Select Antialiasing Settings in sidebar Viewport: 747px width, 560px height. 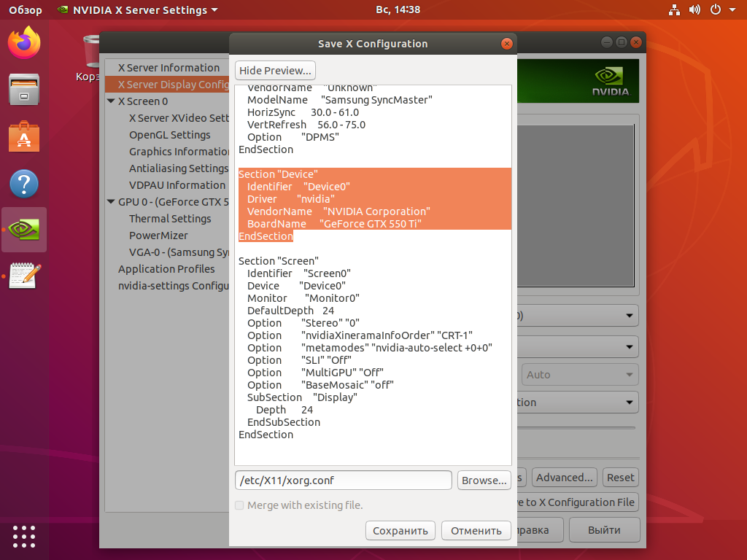pyautogui.click(x=179, y=168)
